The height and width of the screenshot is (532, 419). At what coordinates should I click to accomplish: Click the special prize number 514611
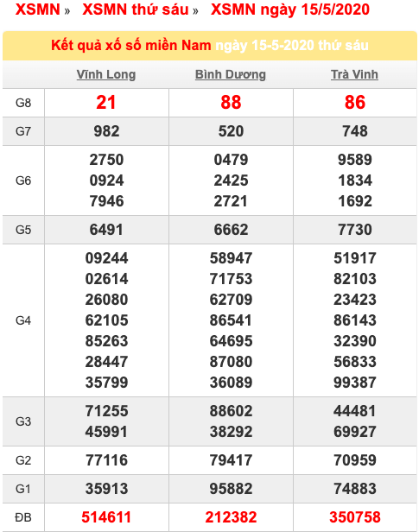pos(106,517)
